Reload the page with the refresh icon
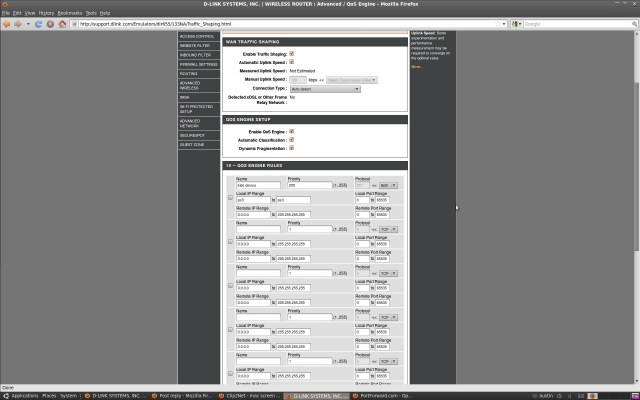Screen dimensions: 640x400 click(38, 24)
